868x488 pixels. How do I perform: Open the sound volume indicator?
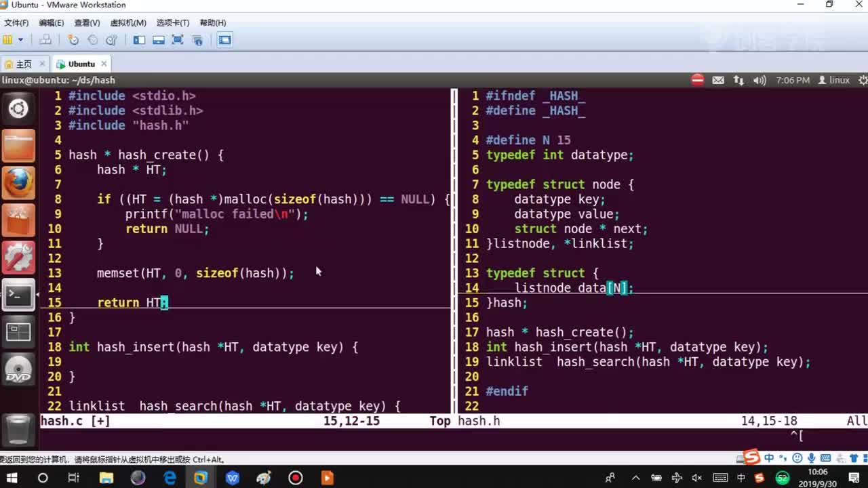(759, 80)
